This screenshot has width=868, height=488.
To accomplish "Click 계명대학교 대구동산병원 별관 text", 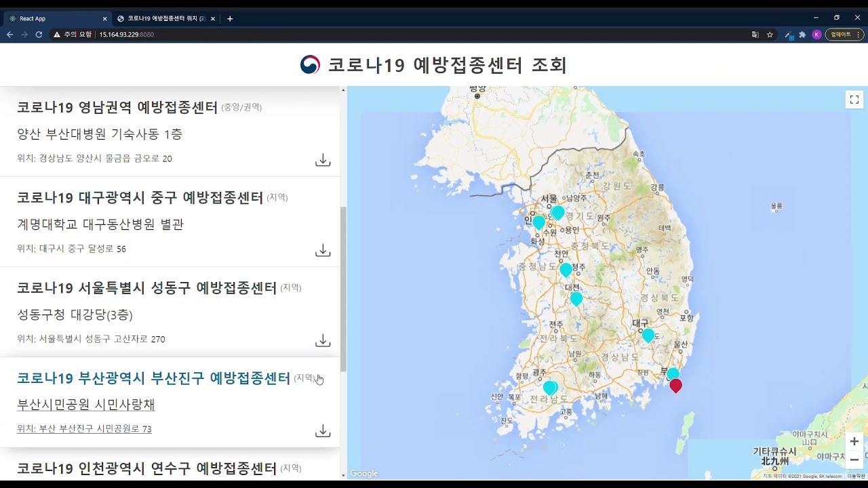I will point(100,224).
